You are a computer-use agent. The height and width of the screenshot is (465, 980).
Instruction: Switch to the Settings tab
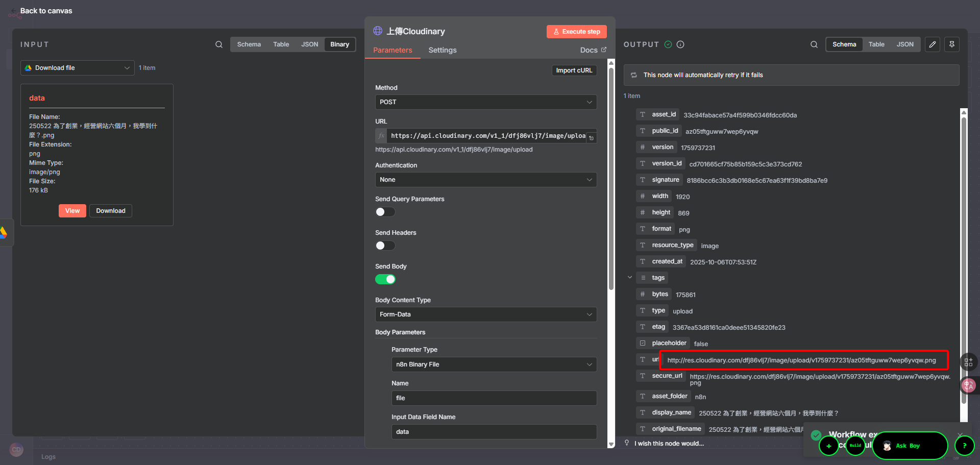(x=442, y=50)
